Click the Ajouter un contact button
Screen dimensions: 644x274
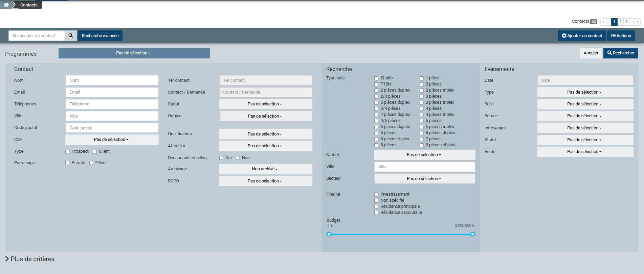click(582, 35)
